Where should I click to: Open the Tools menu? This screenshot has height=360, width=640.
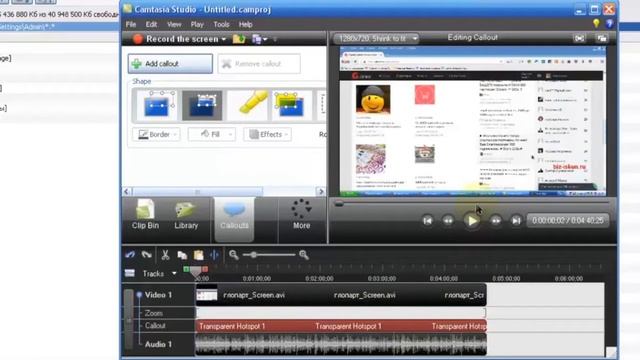tap(221, 24)
